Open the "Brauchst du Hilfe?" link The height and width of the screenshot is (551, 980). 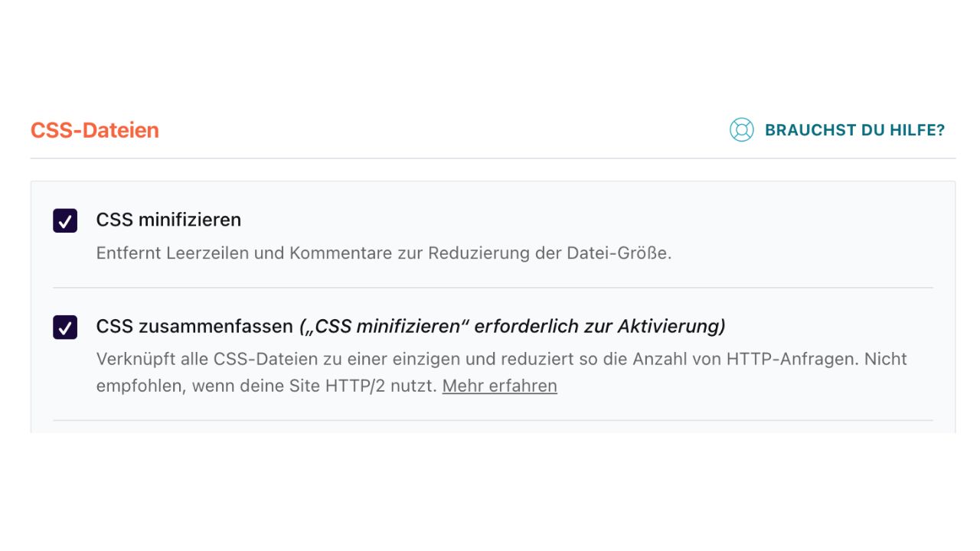pos(854,130)
